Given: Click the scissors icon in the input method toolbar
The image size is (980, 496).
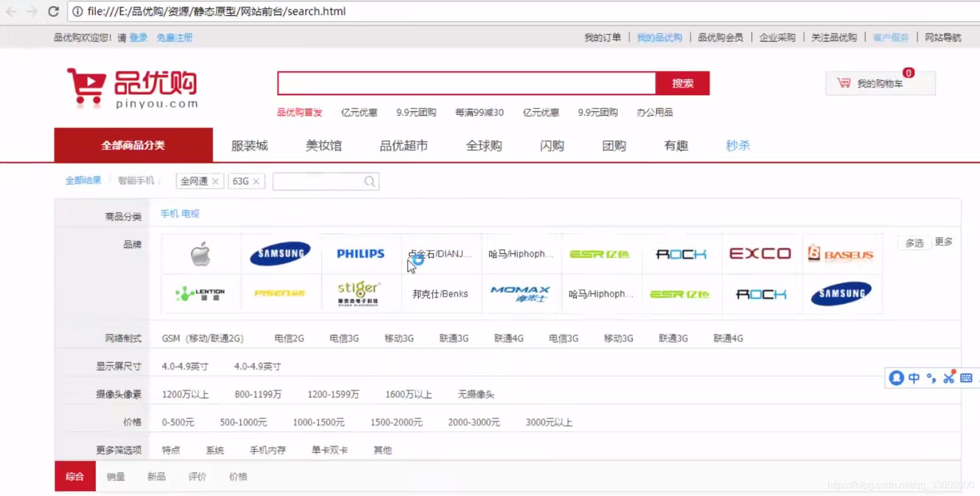Looking at the screenshot, I should [949, 378].
